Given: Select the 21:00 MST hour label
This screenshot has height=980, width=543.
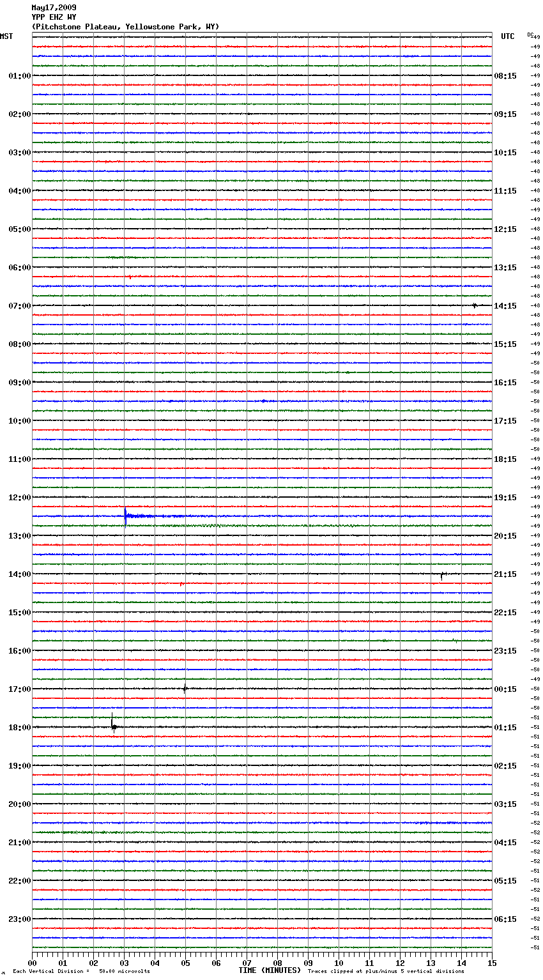Looking at the screenshot, I should point(20,843).
